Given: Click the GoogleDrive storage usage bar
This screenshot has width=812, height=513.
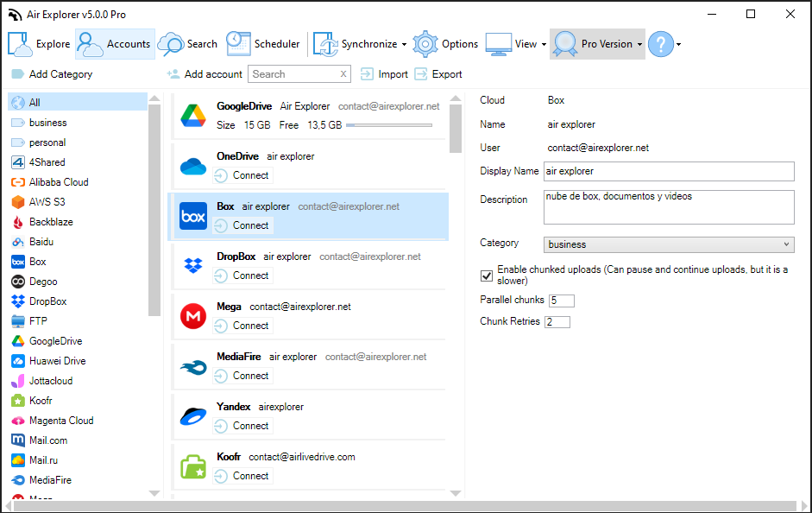Looking at the screenshot, I should [x=389, y=125].
